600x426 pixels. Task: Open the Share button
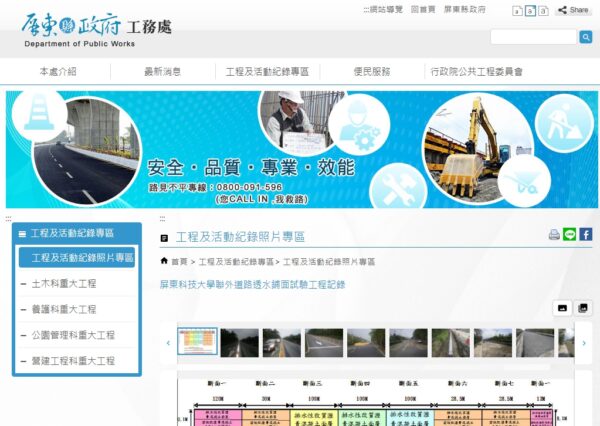click(x=573, y=10)
